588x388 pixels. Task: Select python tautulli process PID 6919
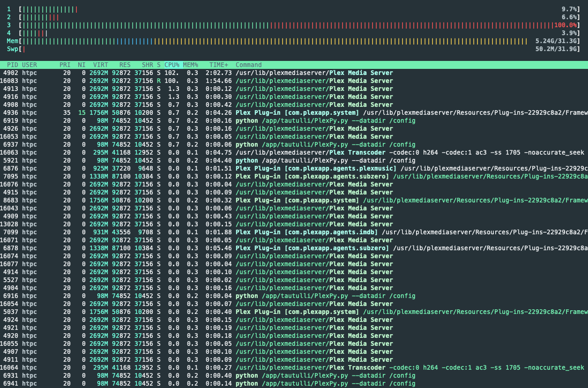pyautogui.click(x=294, y=120)
